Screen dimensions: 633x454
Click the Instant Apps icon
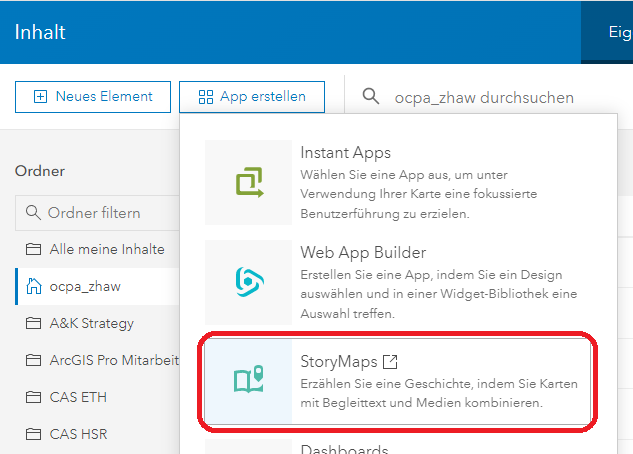[x=248, y=182]
